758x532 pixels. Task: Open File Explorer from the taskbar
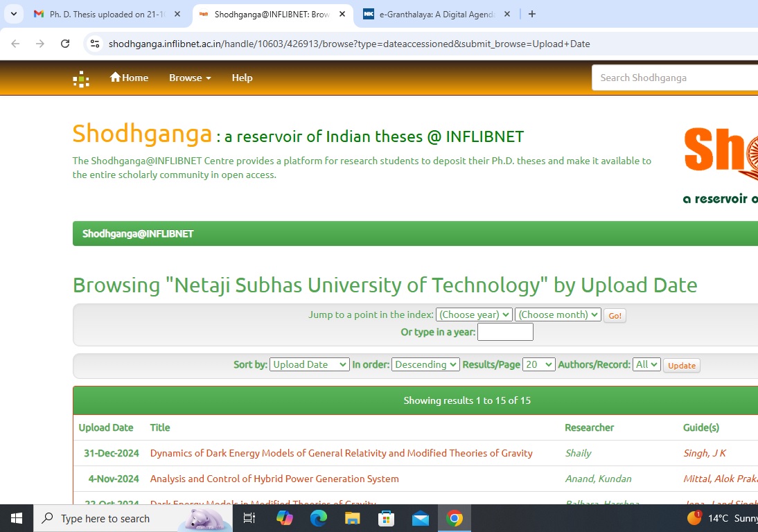click(x=353, y=518)
